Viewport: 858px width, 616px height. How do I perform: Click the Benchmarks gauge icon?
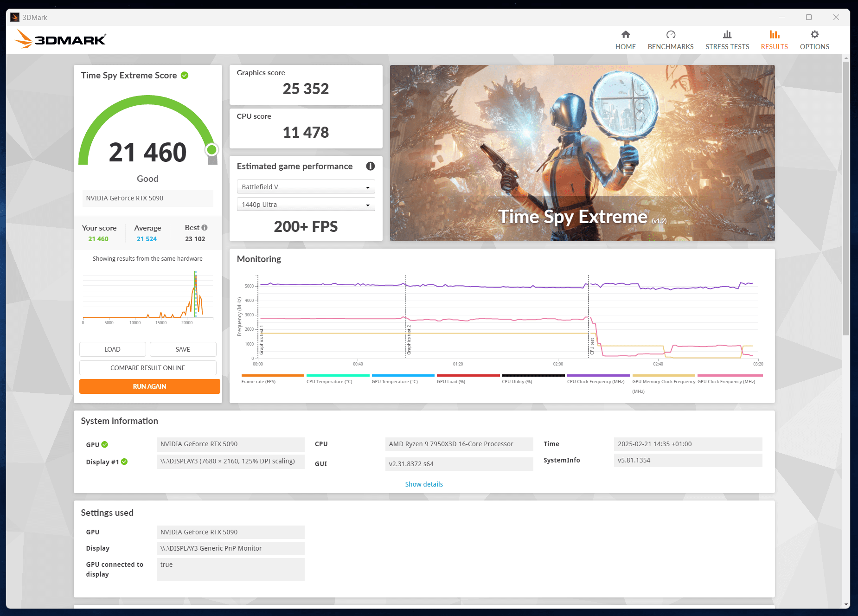(x=671, y=34)
